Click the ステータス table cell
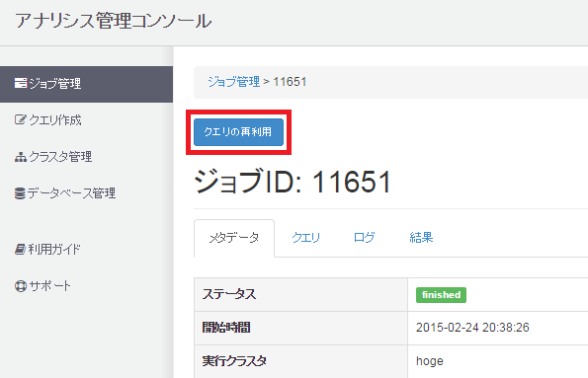The image size is (588, 378). [300, 294]
